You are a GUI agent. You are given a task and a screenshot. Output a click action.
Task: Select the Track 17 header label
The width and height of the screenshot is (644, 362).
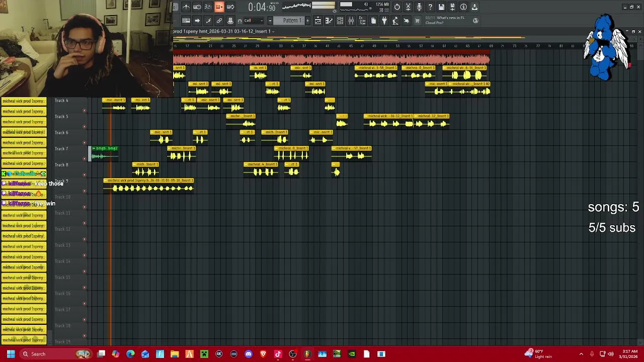(x=62, y=310)
